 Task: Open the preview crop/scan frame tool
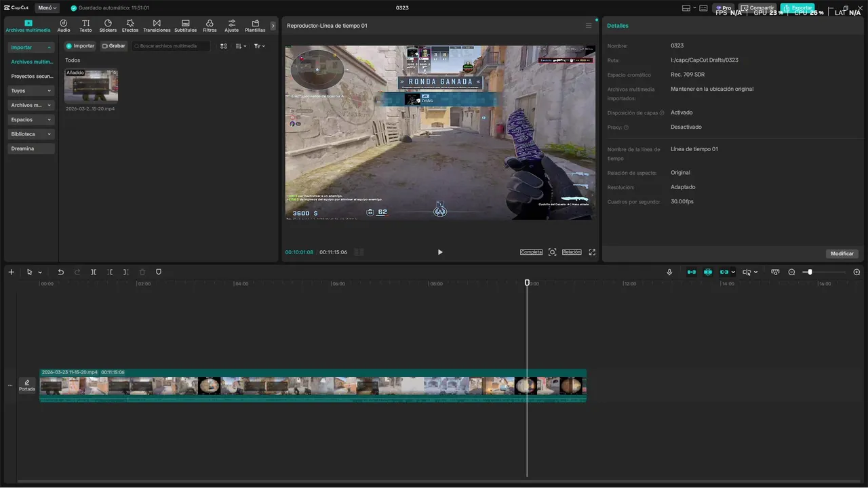click(552, 252)
